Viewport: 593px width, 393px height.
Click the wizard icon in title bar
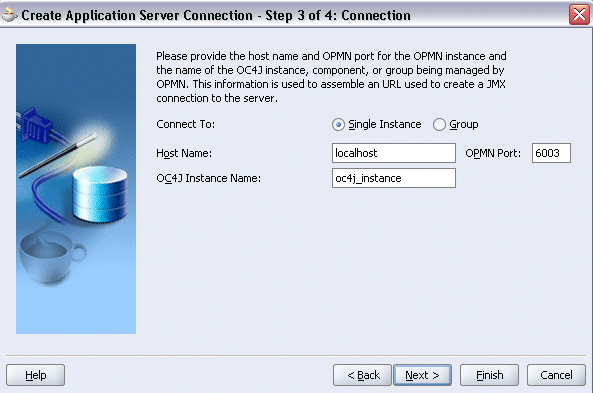pyautogui.click(x=9, y=15)
